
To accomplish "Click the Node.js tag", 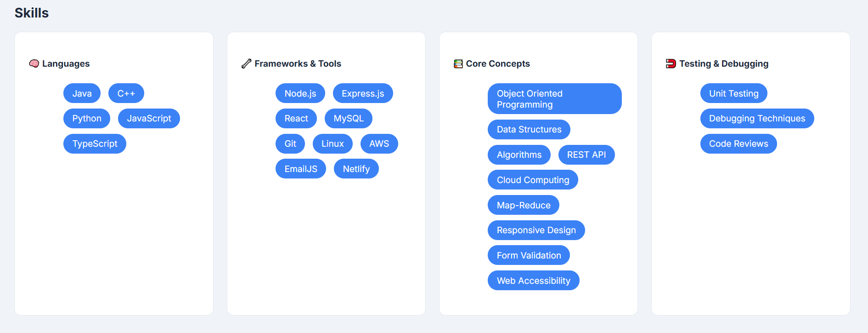I will (300, 93).
